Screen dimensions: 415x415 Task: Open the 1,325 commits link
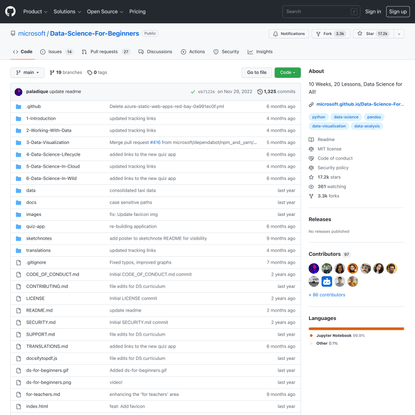[x=276, y=92]
